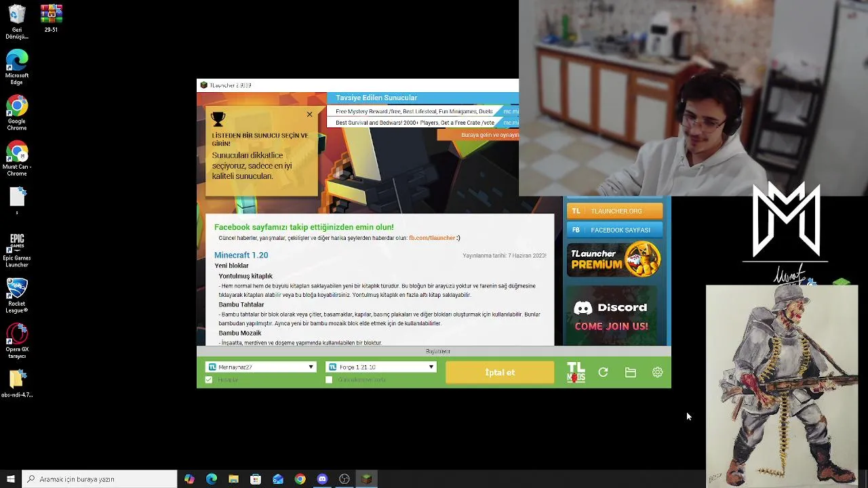Open Microsoft Edge from the taskbar
This screenshot has height=488, width=868.
coord(212,479)
